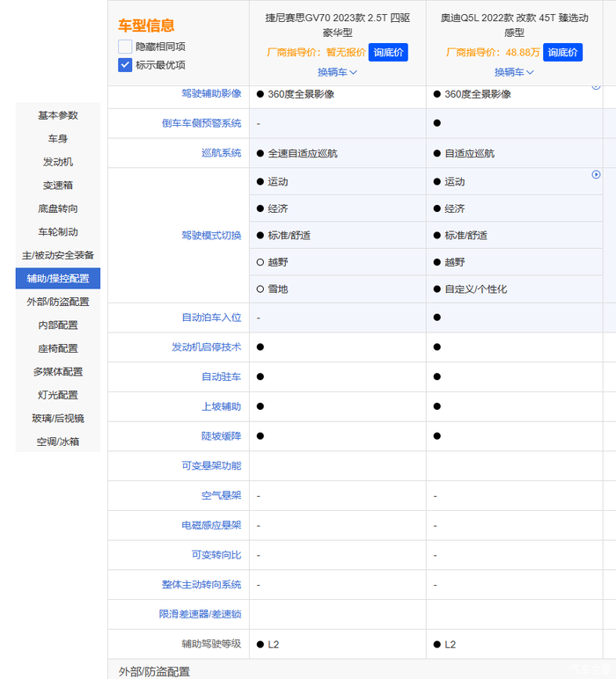Click video icon beside Audi 360度全景影像
Viewport: 616px width, 679px height.
click(x=596, y=86)
